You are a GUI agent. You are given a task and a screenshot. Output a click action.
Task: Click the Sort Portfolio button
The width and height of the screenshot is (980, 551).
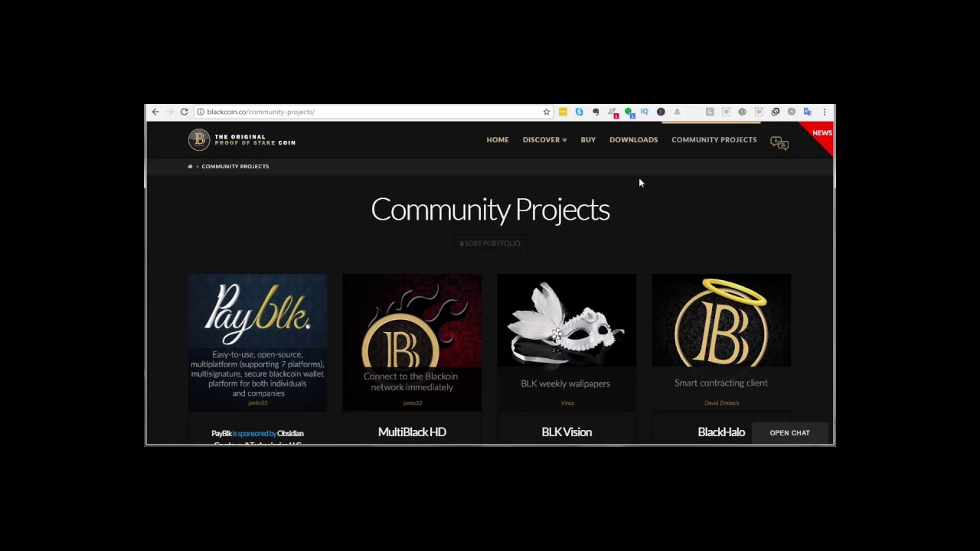(490, 243)
